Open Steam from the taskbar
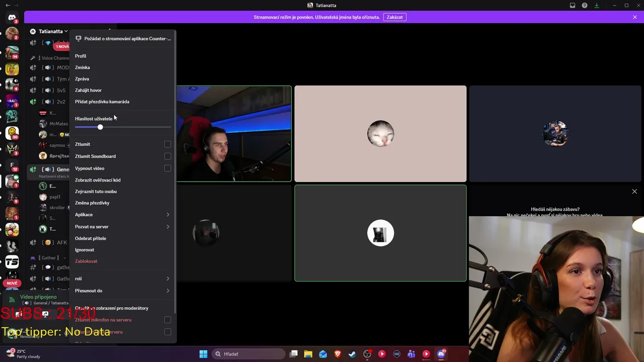 (352, 354)
